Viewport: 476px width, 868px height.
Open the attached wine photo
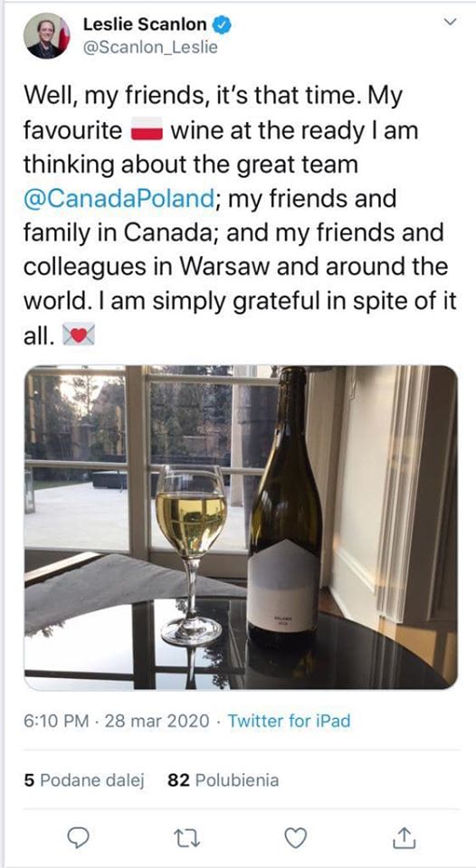click(241, 527)
